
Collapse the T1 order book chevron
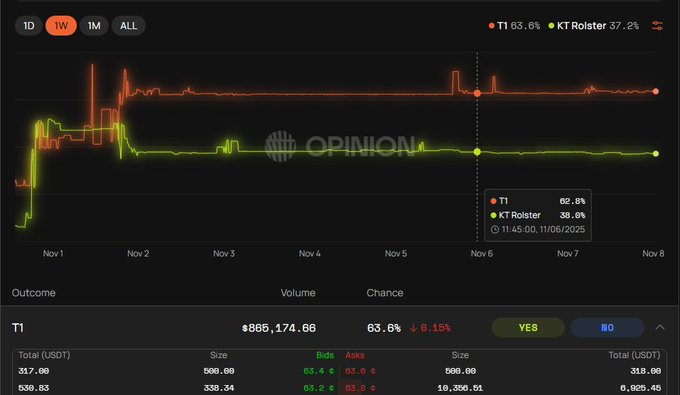660,327
